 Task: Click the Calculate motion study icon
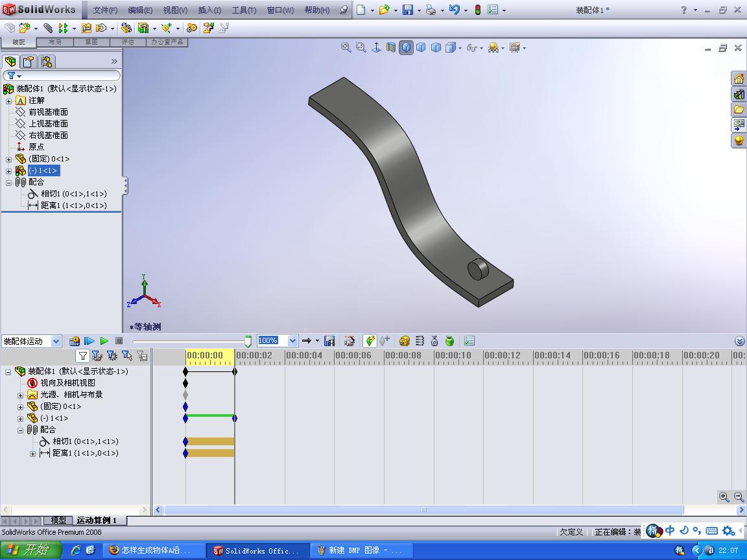pyautogui.click(x=75, y=341)
